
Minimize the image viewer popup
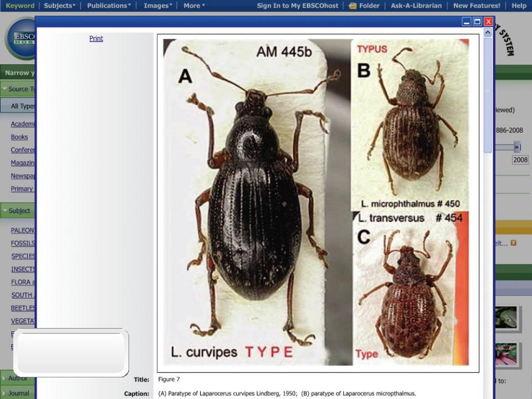(x=467, y=22)
